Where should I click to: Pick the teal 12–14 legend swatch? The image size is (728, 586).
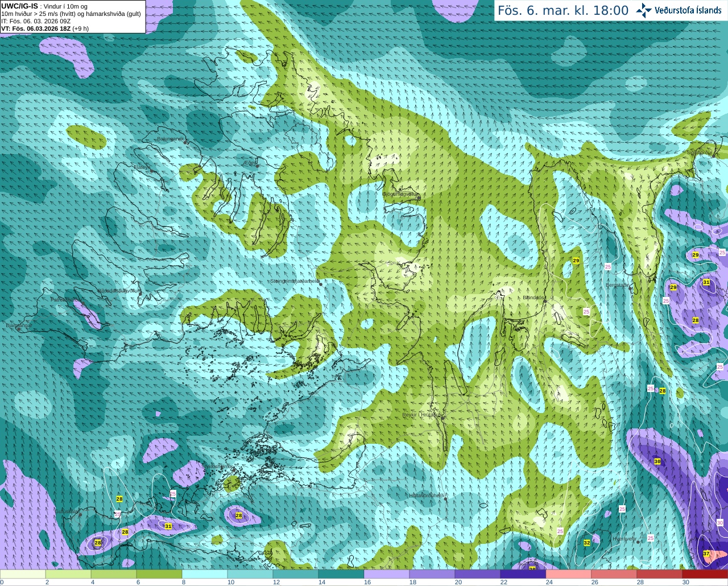coord(296,574)
